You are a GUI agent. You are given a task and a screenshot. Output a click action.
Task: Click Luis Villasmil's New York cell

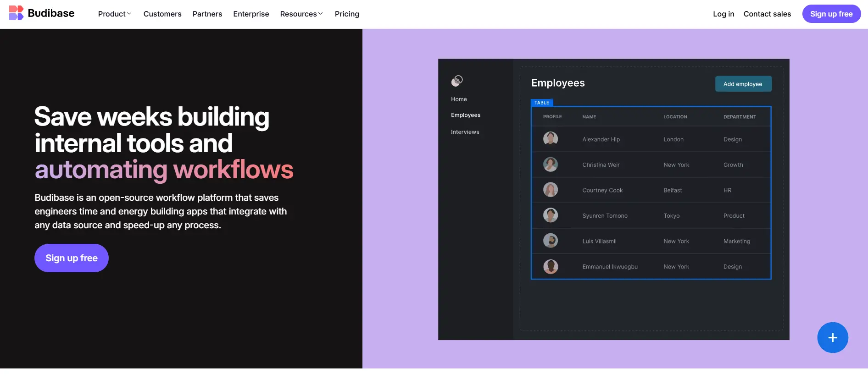pyautogui.click(x=676, y=241)
